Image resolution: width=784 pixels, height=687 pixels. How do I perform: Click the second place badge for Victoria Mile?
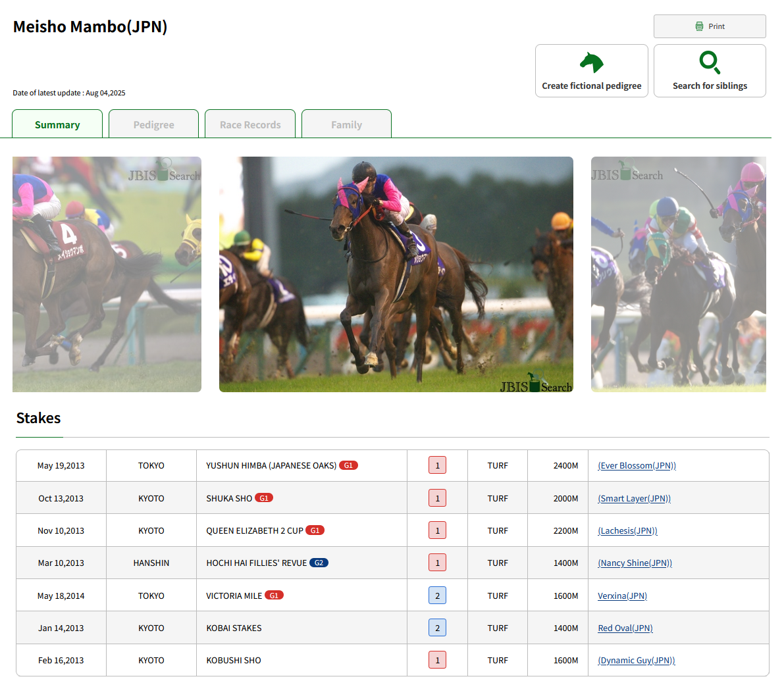tap(438, 596)
